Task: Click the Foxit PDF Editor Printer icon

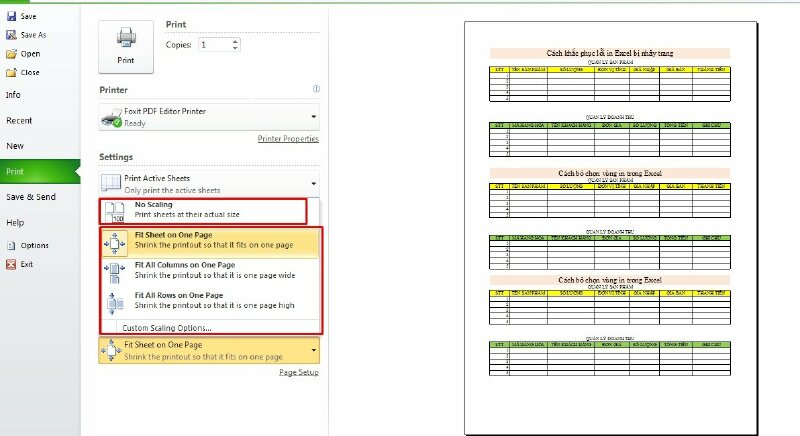Action: click(x=111, y=117)
